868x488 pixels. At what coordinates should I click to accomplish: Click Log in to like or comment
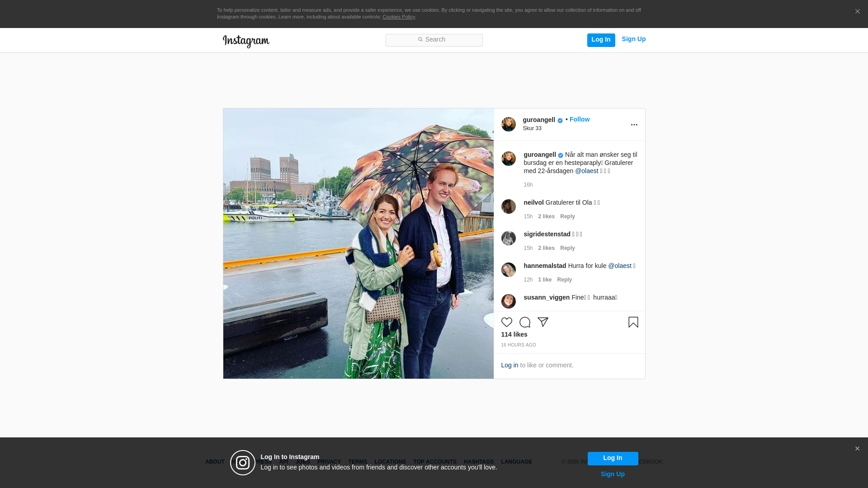[509, 365]
